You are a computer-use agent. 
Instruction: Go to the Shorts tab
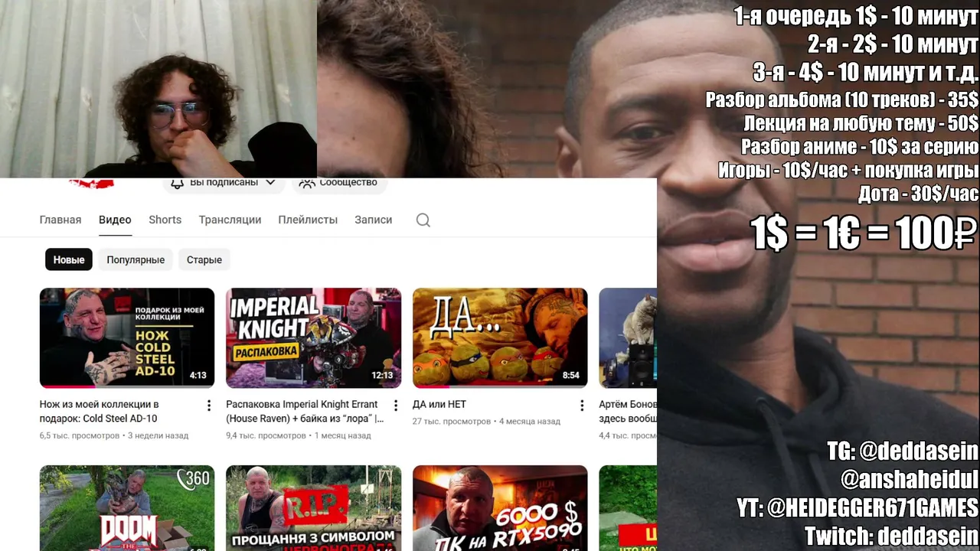tap(165, 220)
